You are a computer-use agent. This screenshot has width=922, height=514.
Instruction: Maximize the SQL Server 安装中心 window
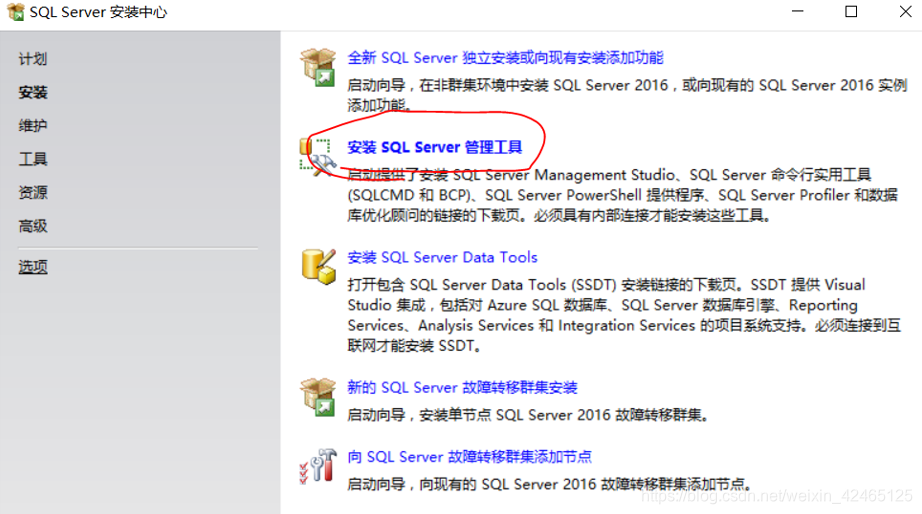click(851, 11)
